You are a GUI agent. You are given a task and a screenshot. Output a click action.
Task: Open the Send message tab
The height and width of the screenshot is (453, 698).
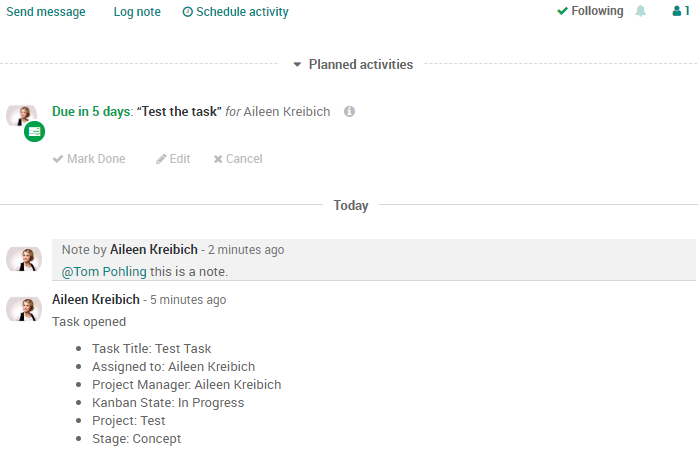pos(46,12)
